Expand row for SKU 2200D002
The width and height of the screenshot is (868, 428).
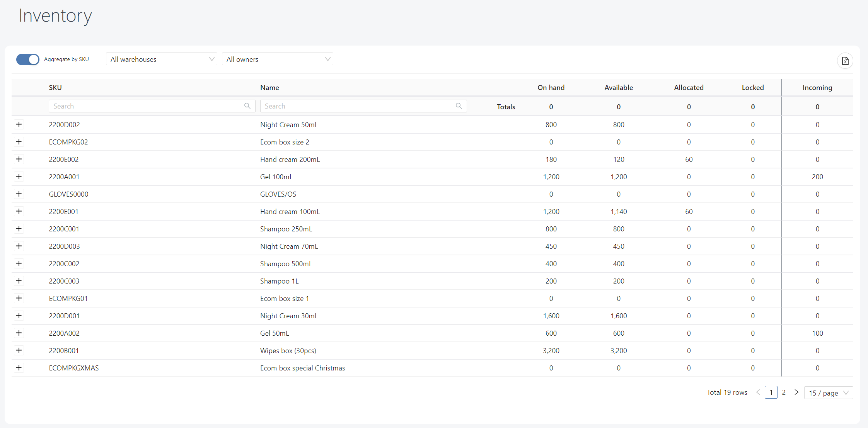tap(19, 124)
